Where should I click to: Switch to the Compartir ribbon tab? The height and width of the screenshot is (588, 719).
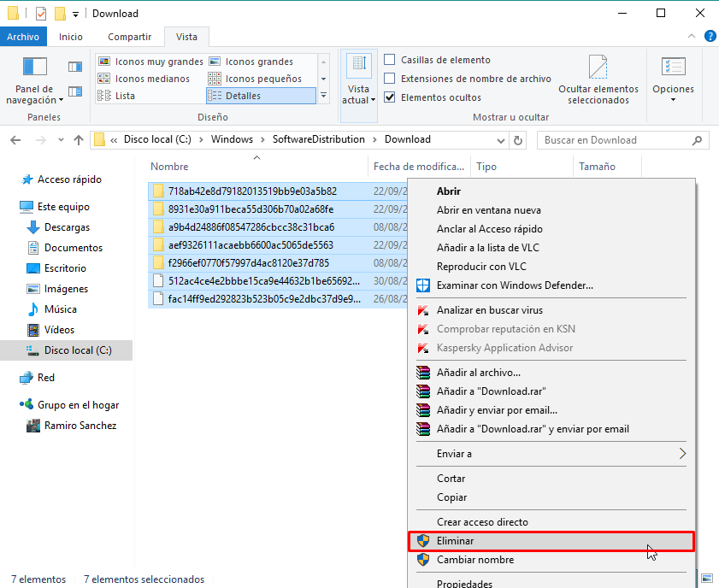(x=129, y=37)
